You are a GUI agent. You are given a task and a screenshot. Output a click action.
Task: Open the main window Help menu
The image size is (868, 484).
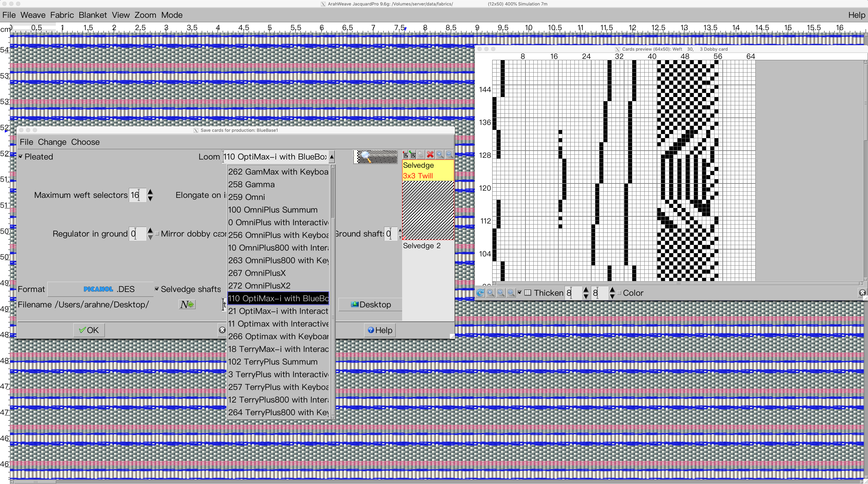click(x=857, y=15)
